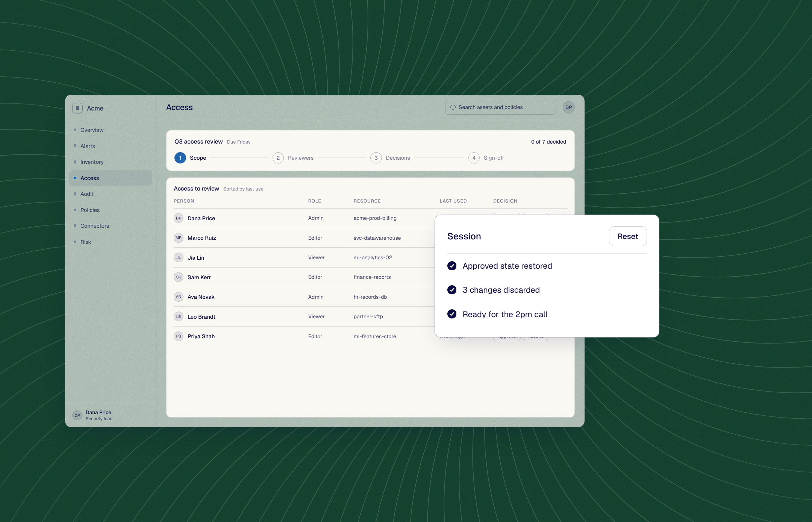
Task: Select step 3 Decisions
Action: coord(390,158)
